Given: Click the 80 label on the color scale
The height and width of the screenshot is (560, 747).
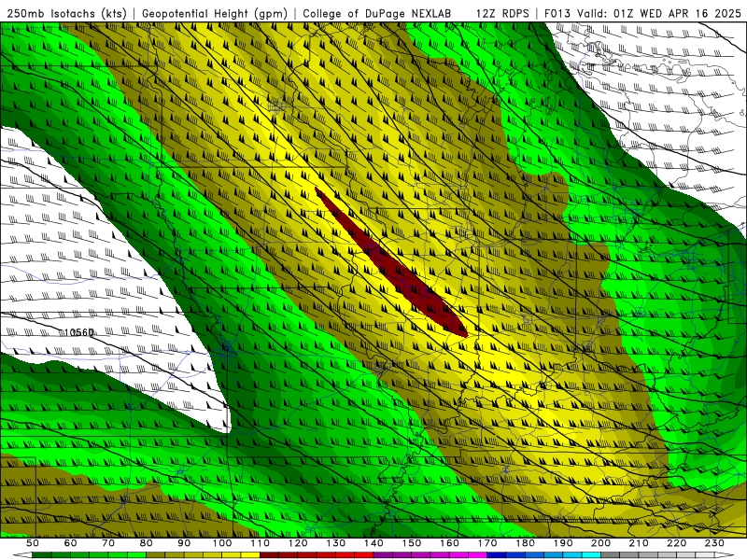Looking at the screenshot, I should pos(147,543).
